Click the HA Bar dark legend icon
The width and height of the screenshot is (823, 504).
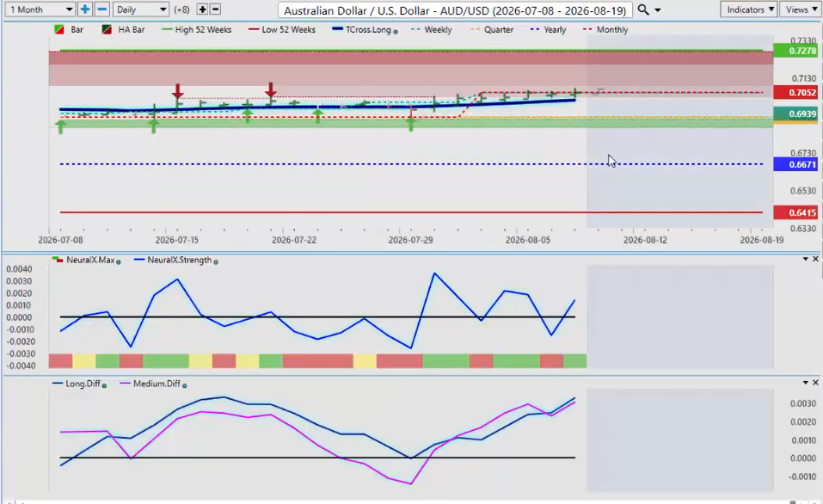(107, 30)
